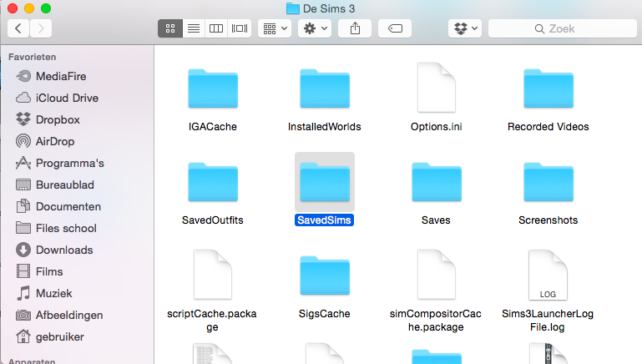The width and height of the screenshot is (642, 364).
Task: Switch to column view
Action: (216, 28)
